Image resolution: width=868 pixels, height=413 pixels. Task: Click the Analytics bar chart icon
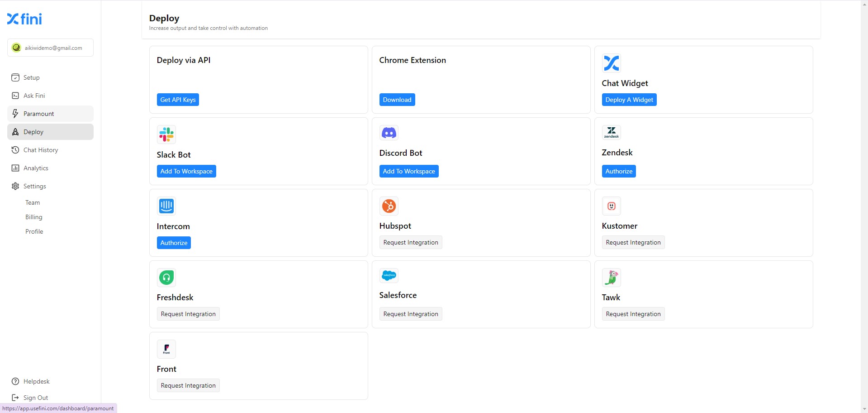pyautogui.click(x=15, y=168)
